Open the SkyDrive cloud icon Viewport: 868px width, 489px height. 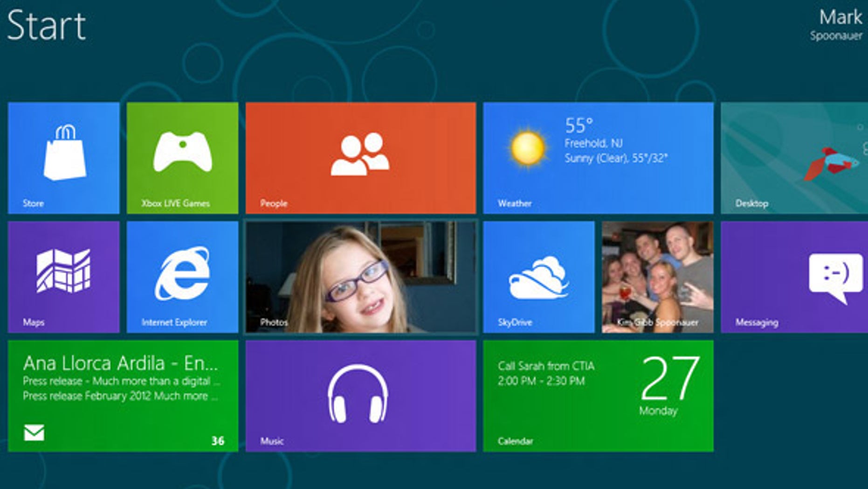539,277
